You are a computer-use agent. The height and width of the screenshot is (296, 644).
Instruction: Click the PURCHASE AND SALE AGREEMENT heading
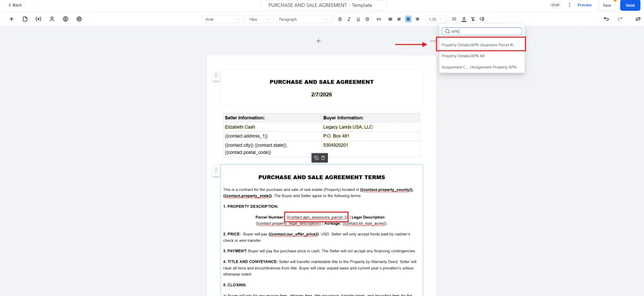[321, 82]
